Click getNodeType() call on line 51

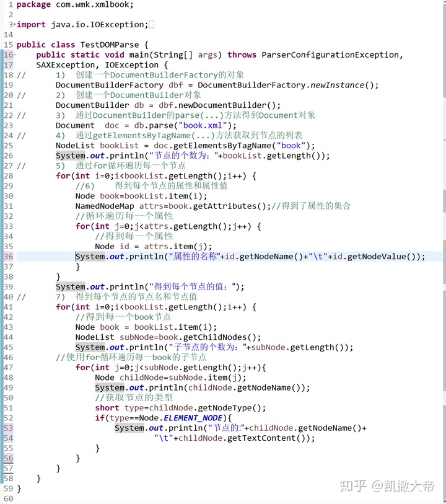229,408
